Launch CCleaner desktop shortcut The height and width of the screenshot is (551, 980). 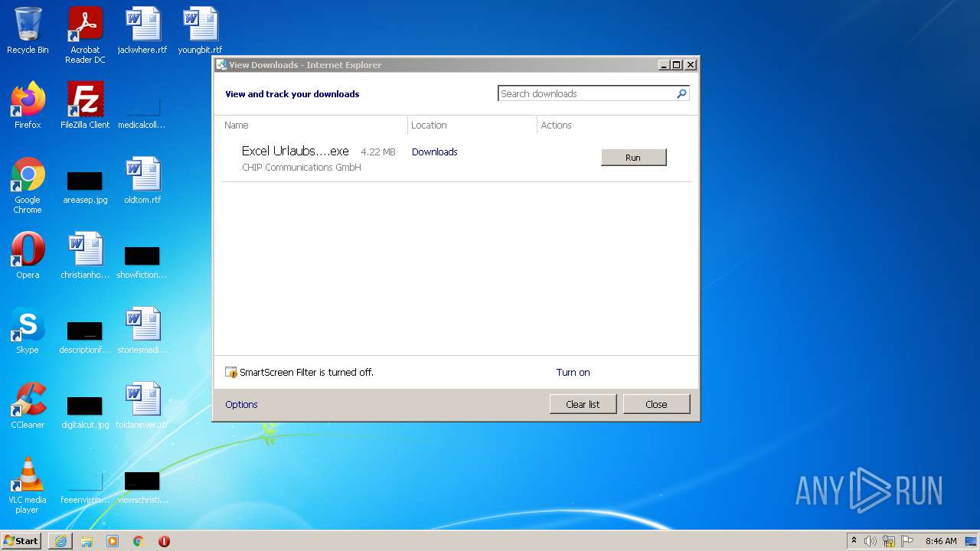pos(28,406)
